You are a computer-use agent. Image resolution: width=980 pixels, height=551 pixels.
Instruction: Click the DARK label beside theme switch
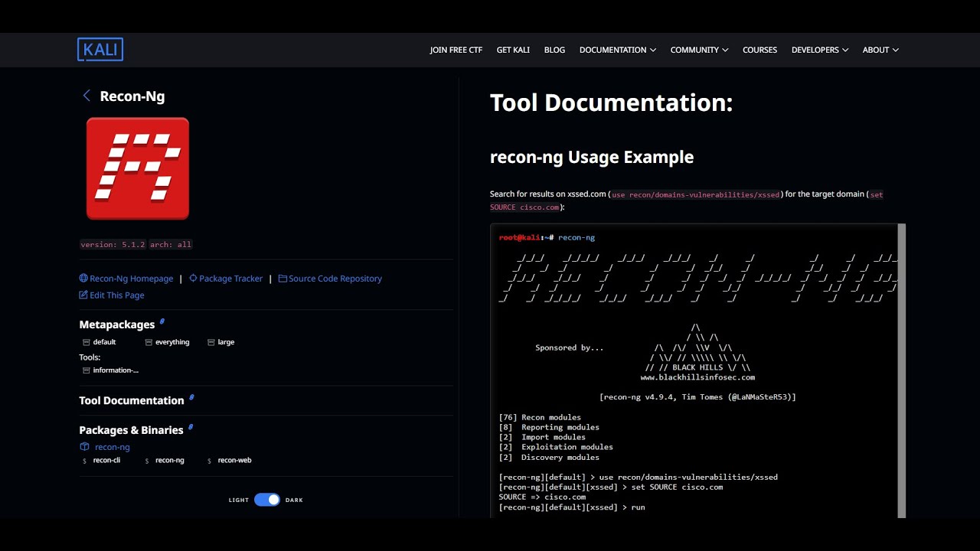[294, 500]
